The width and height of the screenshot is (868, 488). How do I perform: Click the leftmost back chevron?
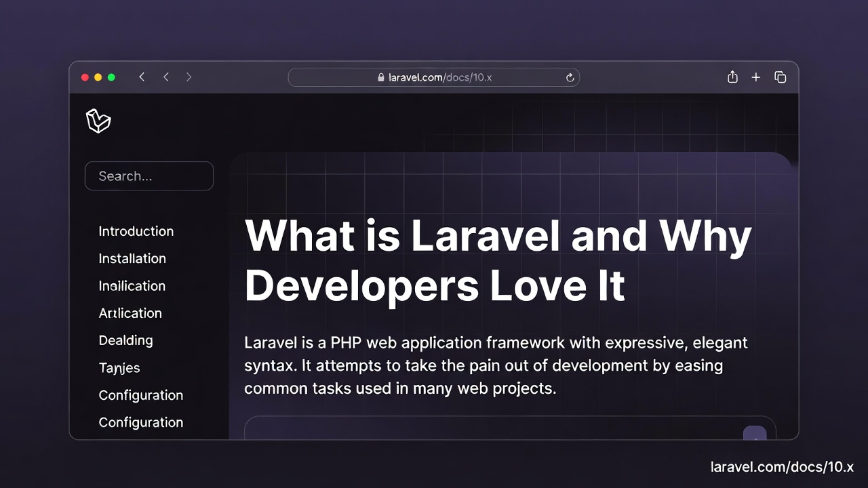tap(142, 77)
